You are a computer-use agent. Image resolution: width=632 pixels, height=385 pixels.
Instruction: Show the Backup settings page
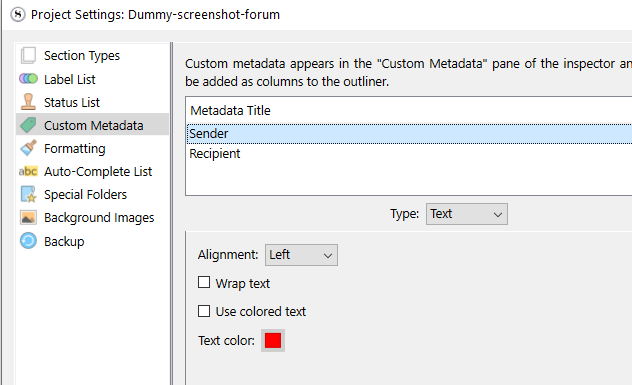[64, 241]
